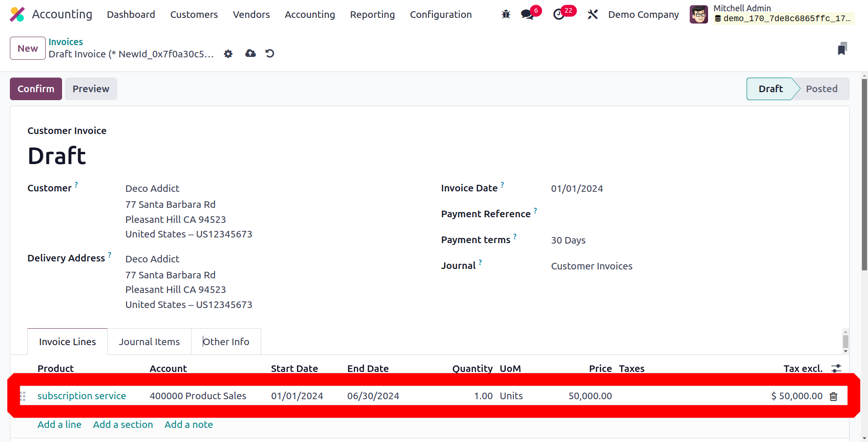Image resolution: width=868 pixels, height=442 pixels.
Task: Open the Journal field showing Customer Invoices
Action: click(x=592, y=266)
